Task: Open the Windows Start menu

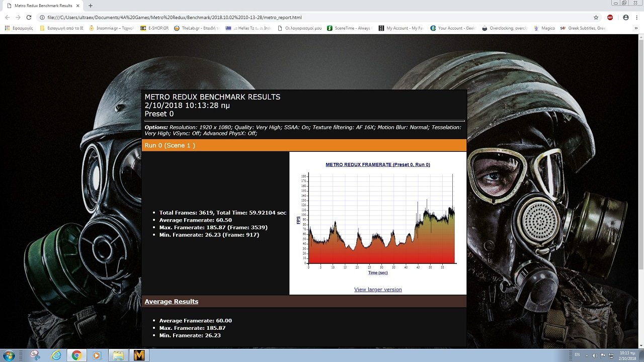Action: pos(10,355)
